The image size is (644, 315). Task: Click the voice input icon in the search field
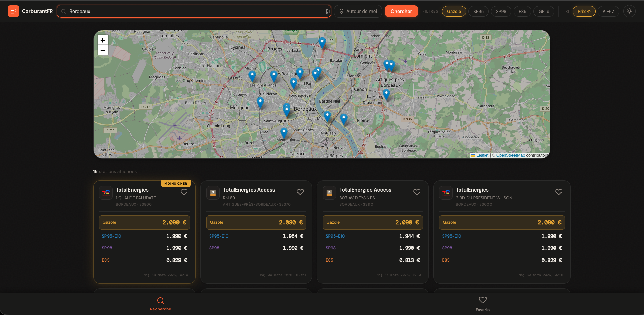pos(326,11)
